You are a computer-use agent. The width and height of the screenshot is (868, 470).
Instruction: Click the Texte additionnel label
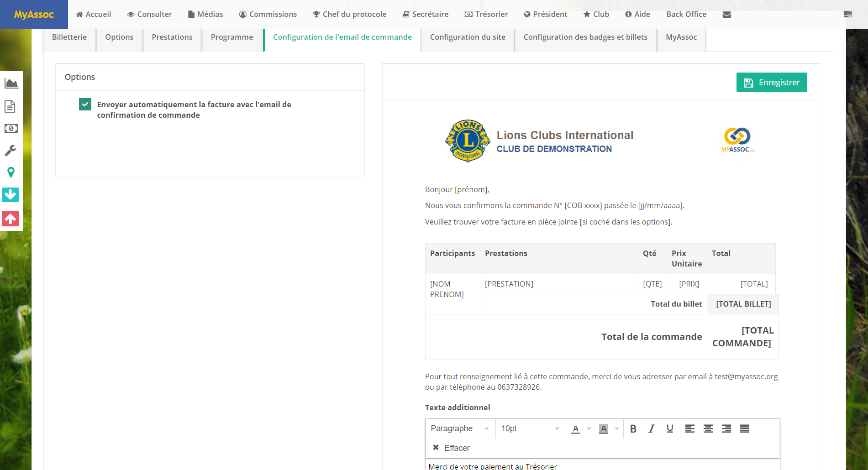pyautogui.click(x=458, y=407)
